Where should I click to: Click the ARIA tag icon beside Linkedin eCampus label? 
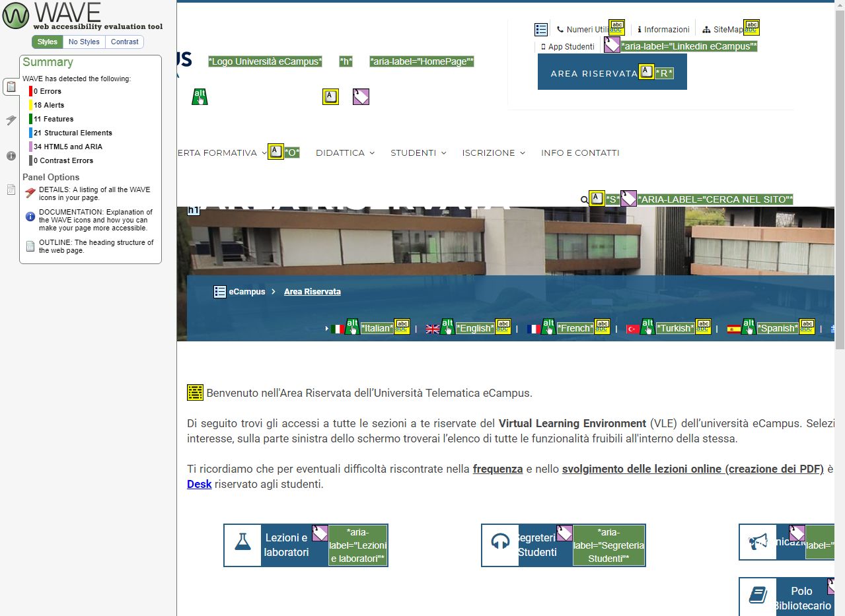(x=612, y=45)
